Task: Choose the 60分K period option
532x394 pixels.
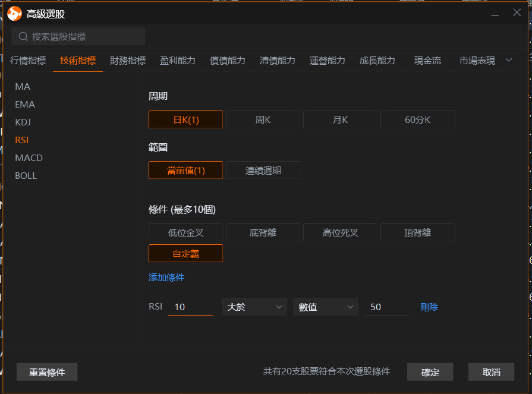Action: (417, 119)
